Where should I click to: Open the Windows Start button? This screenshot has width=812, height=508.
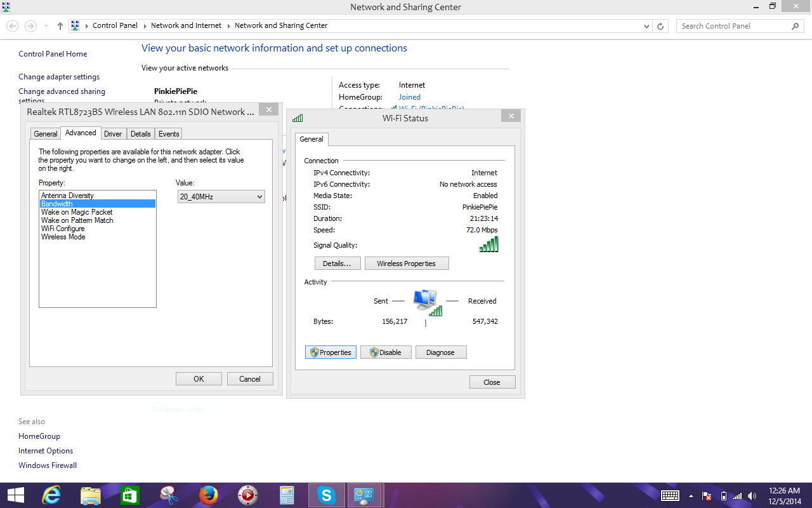pyautogui.click(x=15, y=495)
